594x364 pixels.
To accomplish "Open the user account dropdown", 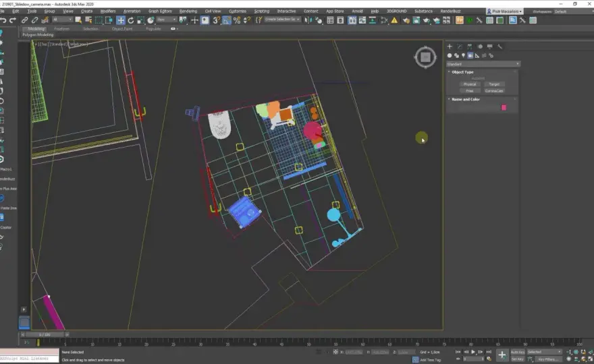I will [x=505, y=11].
